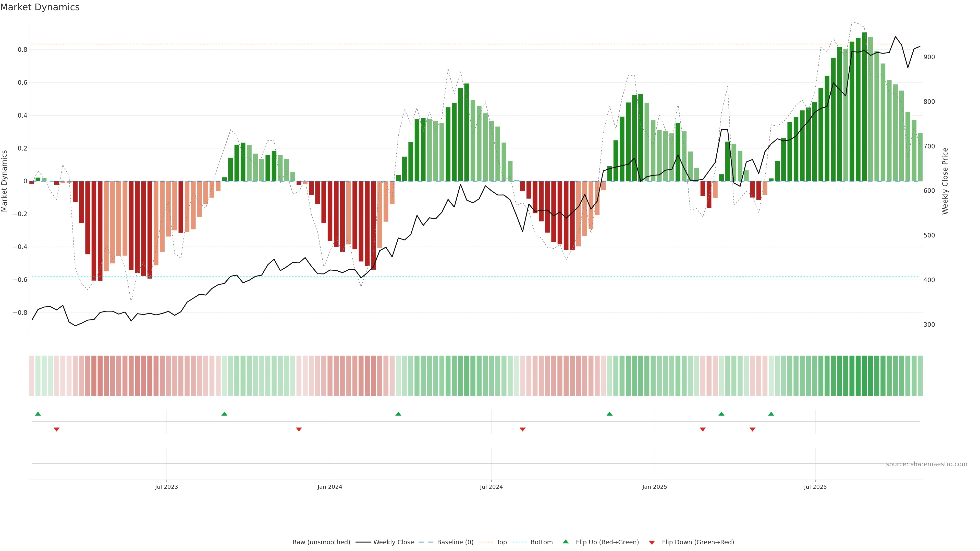Image resolution: width=980 pixels, height=551 pixels.
Task: Select the Jan 2025 x-axis label
Action: [654, 487]
